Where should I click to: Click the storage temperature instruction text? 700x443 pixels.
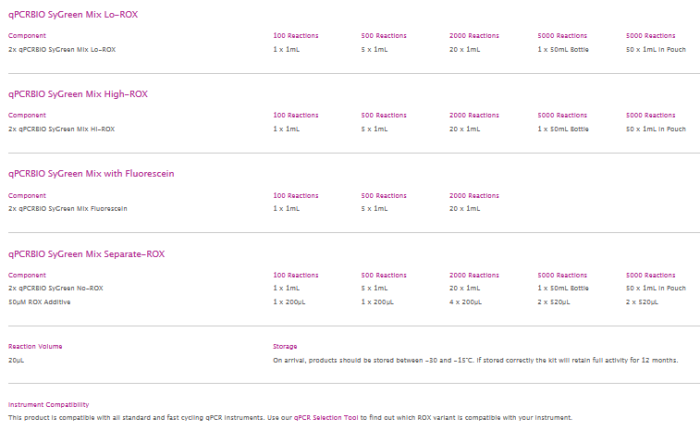(476, 359)
